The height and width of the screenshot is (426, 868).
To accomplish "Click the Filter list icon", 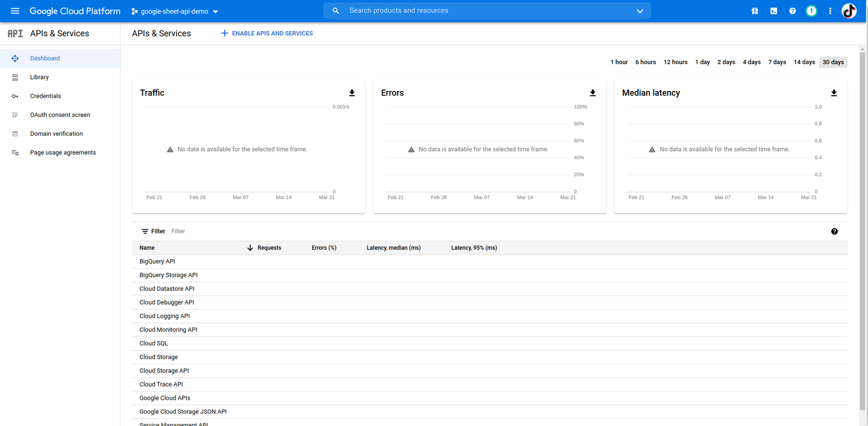I will pyautogui.click(x=145, y=231).
